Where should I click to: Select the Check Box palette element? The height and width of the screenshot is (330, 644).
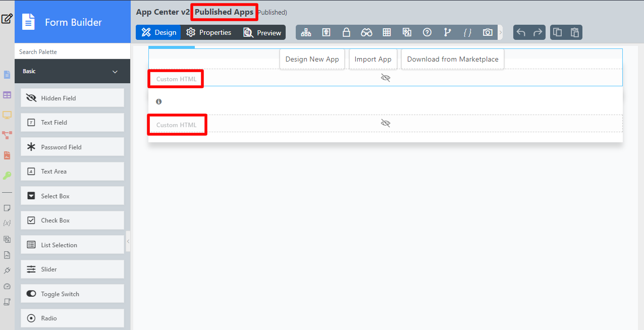pos(72,220)
